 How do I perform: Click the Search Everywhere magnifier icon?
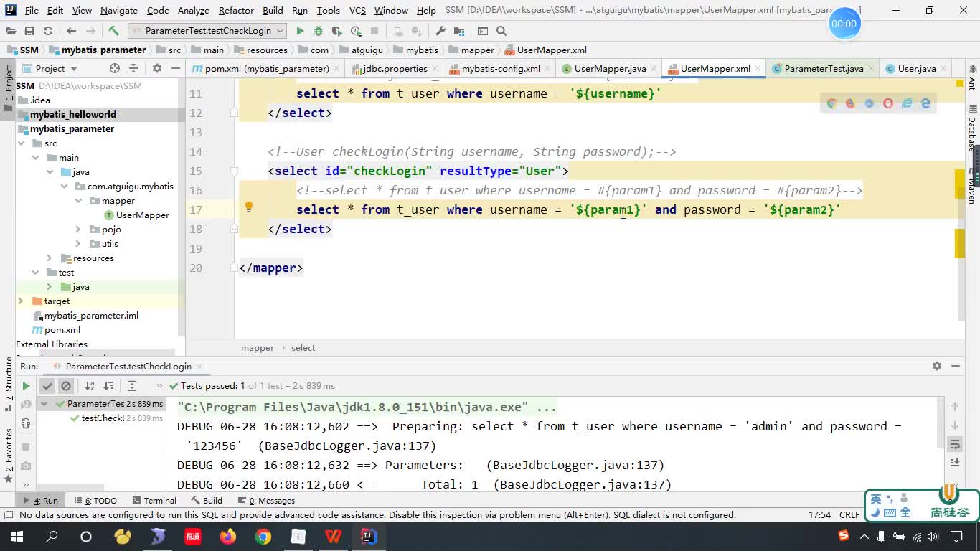[501, 31]
